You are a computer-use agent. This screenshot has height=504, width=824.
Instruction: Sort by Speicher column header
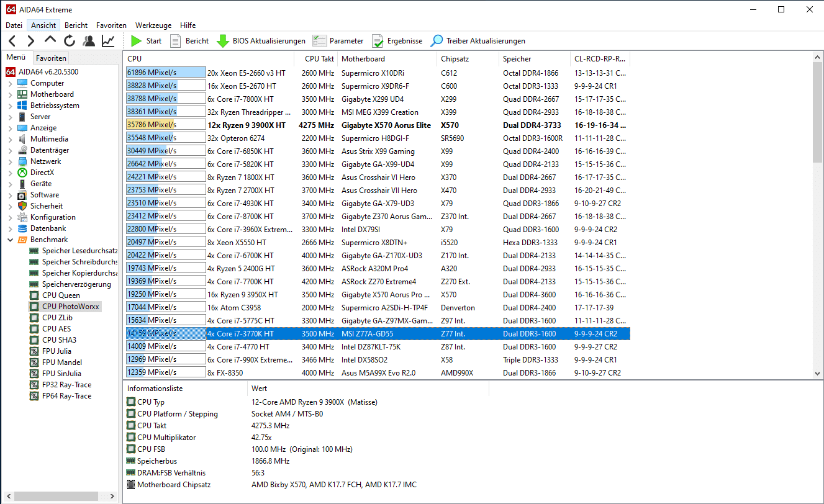pyautogui.click(x=534, y=59)
